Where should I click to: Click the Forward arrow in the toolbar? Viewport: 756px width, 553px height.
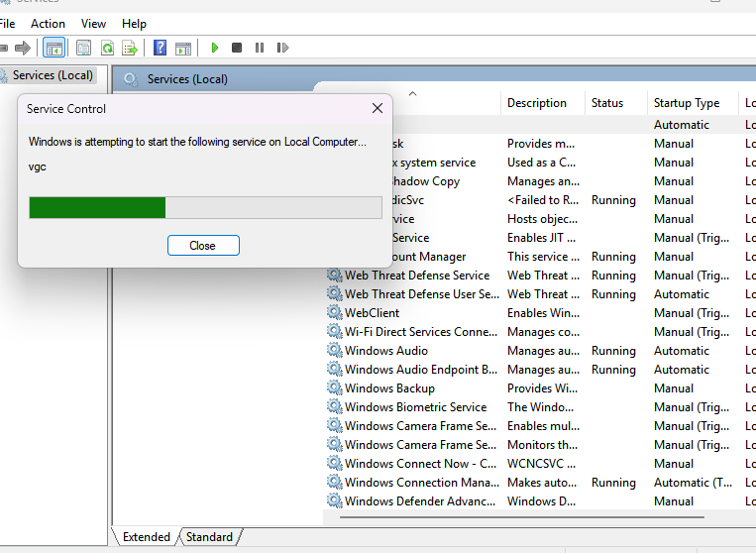click(x=23, y=48)
